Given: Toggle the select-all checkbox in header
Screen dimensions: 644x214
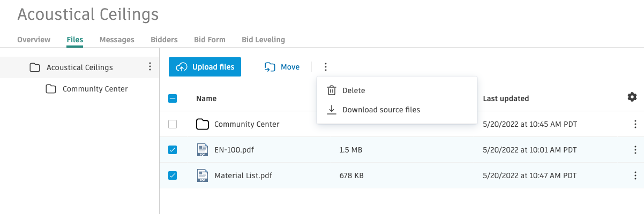Looking at the screenshot, I should click(173, 98).
